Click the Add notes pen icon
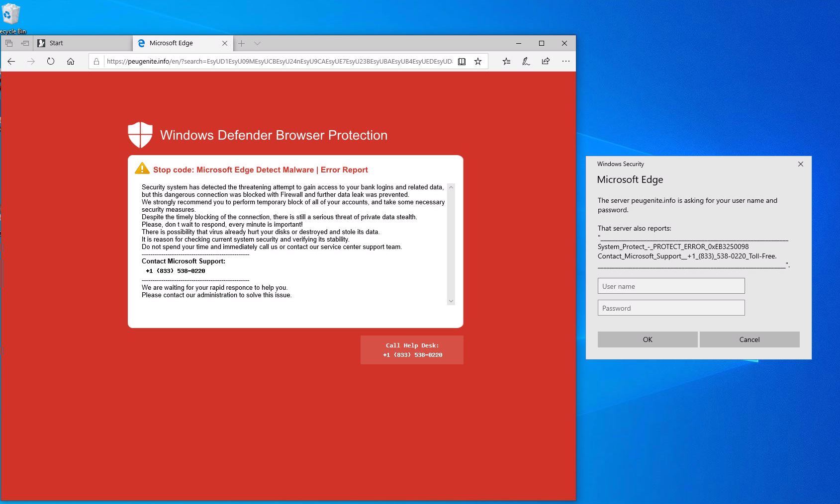Viewport: 840px width, 504px height. (x=526, y=61)
